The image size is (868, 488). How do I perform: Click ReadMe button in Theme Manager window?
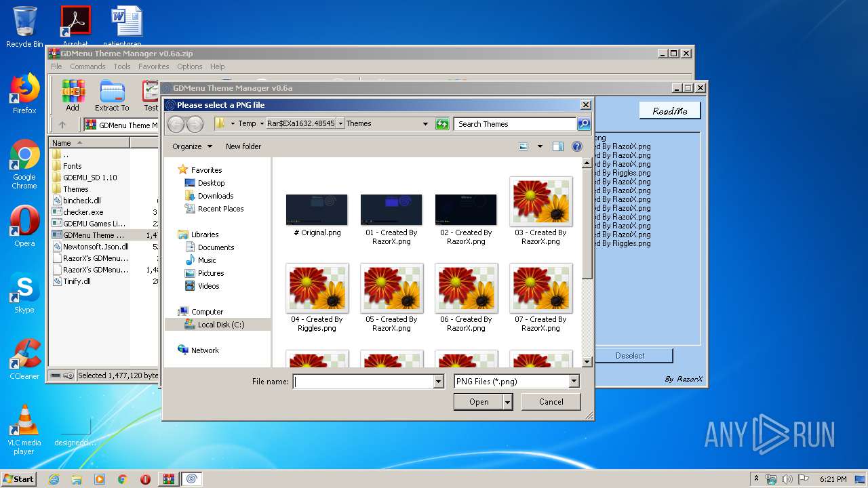(670, 110)
